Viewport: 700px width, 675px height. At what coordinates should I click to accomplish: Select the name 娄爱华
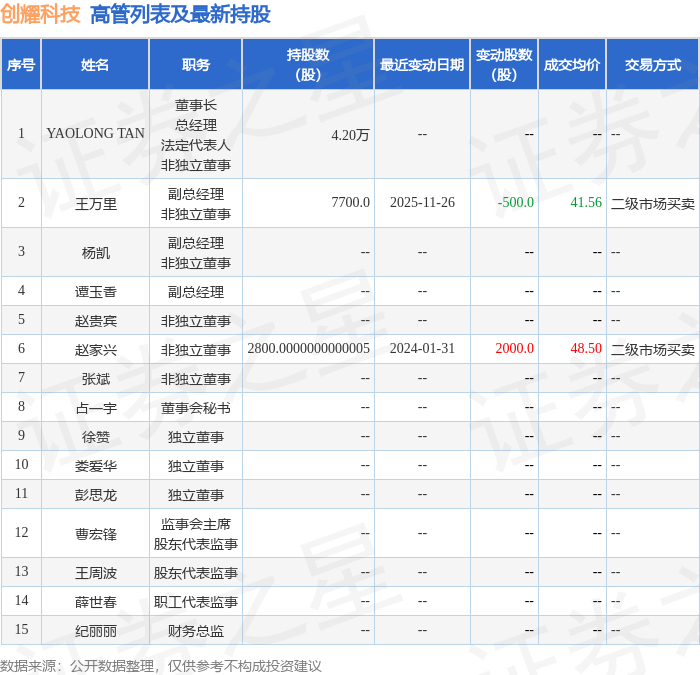coord(96,466)
